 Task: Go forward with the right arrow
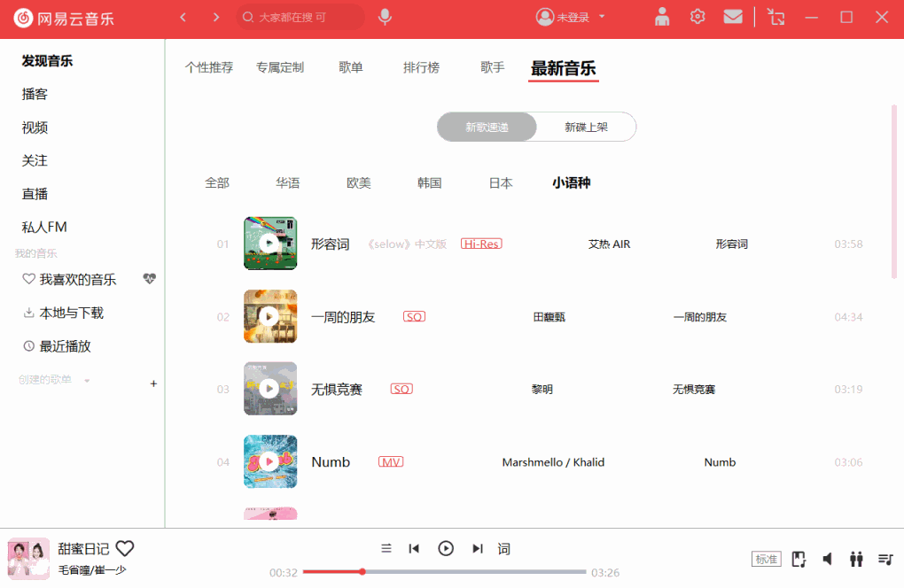216,18
